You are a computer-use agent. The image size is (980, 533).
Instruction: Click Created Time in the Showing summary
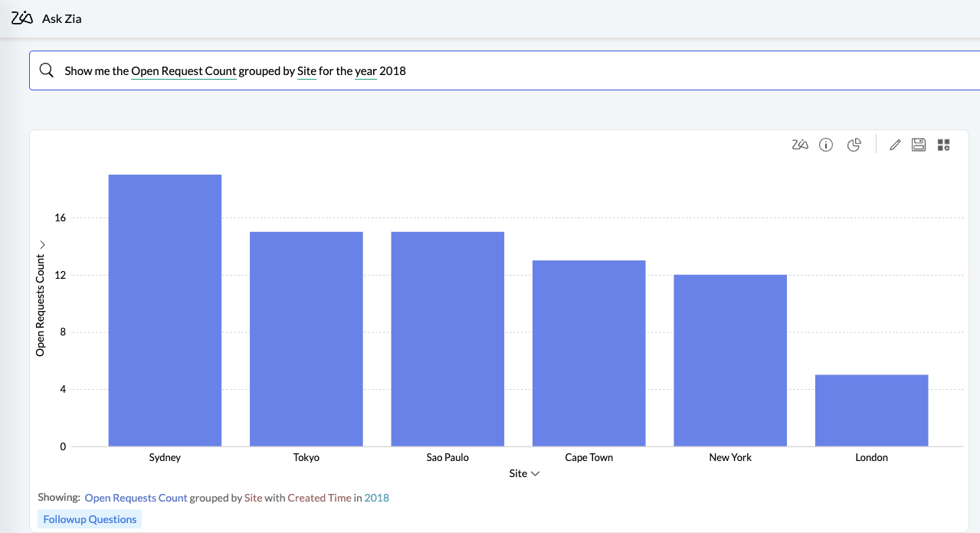click(319, 498)
